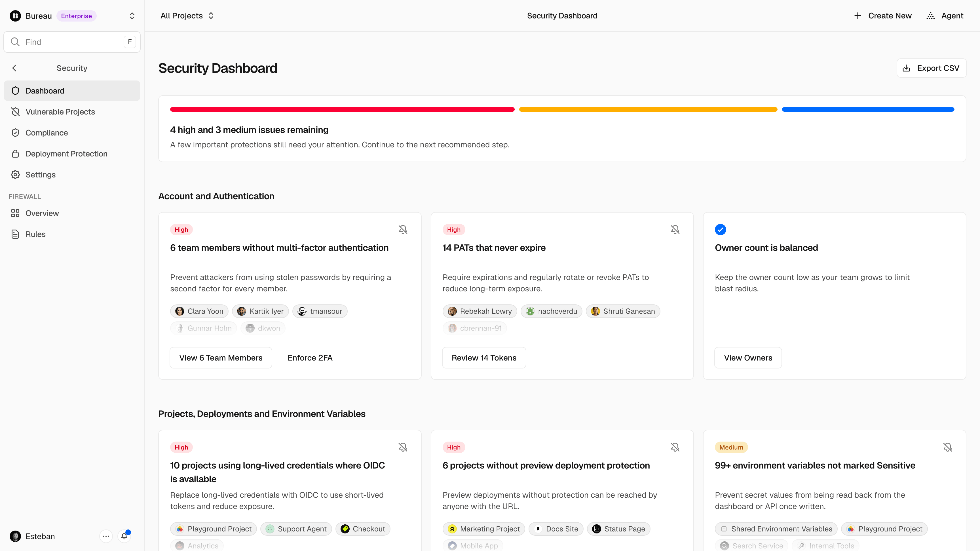Open Playground Project chip in OIDC card
The image size is (980, 551).
click(x=214, y=529)
